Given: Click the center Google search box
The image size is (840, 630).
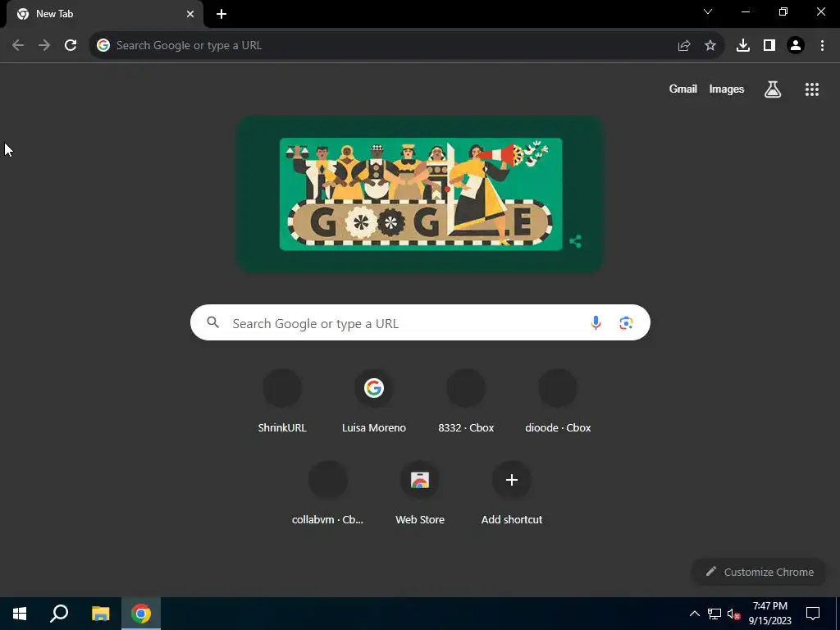Looking at the screenshot, I should pyautogui.click(x=420, y=322).
